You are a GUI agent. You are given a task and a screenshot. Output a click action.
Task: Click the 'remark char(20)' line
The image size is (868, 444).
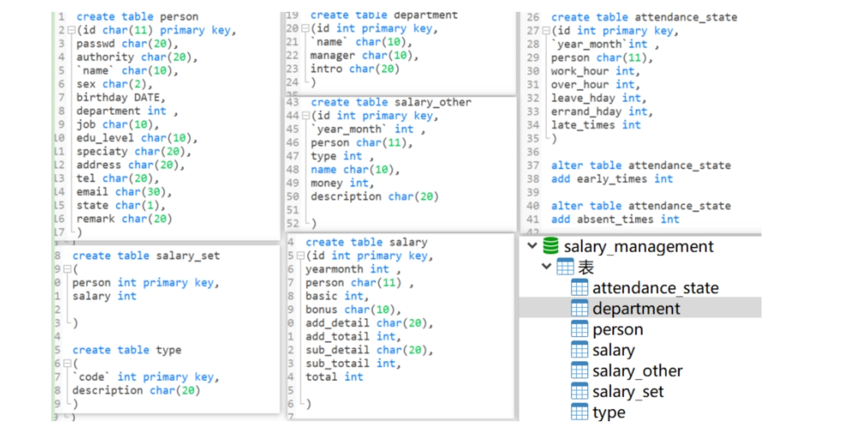(124, 219)
